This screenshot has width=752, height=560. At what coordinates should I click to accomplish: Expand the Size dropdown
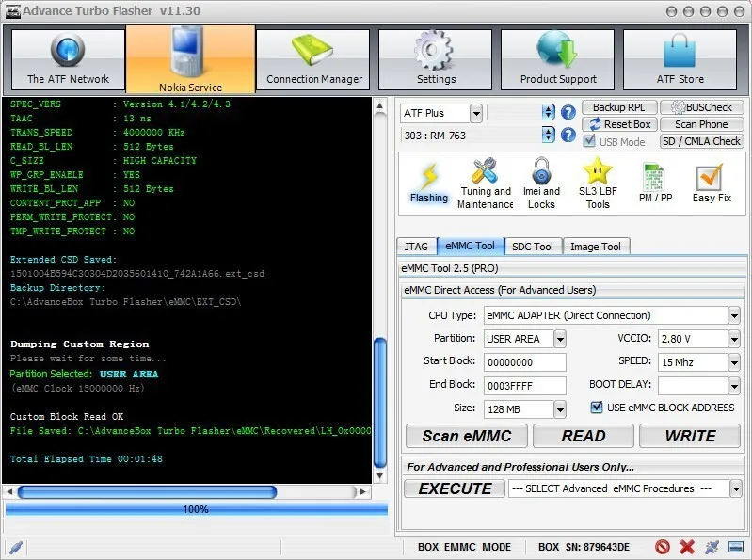(x=560, y=409)
